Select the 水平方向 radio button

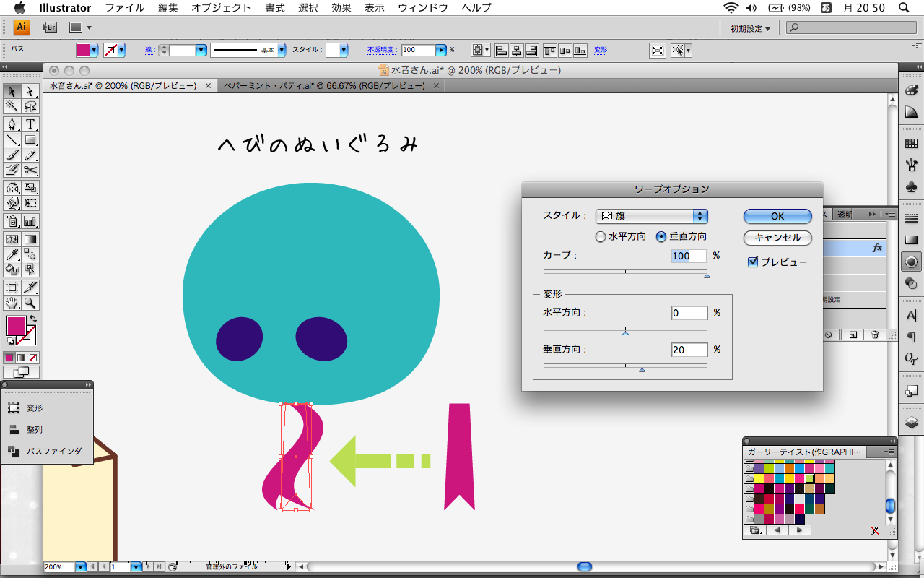(601, 236)
